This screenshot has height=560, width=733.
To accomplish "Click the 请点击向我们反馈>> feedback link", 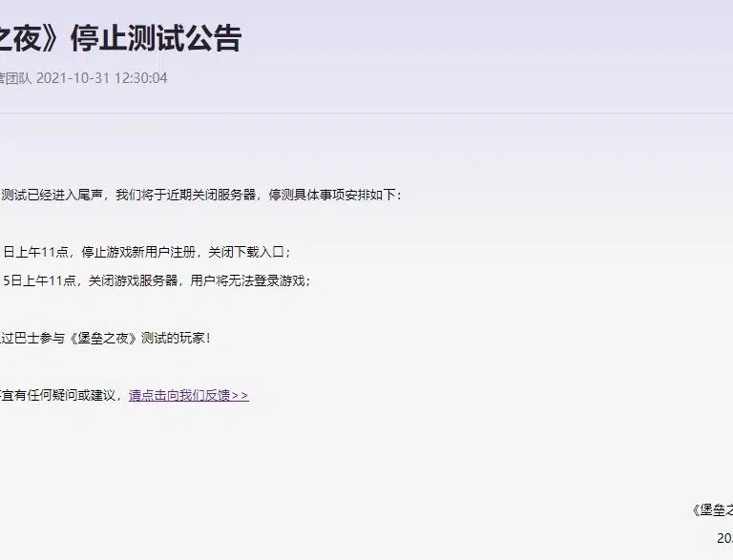I will coord(189,395).
